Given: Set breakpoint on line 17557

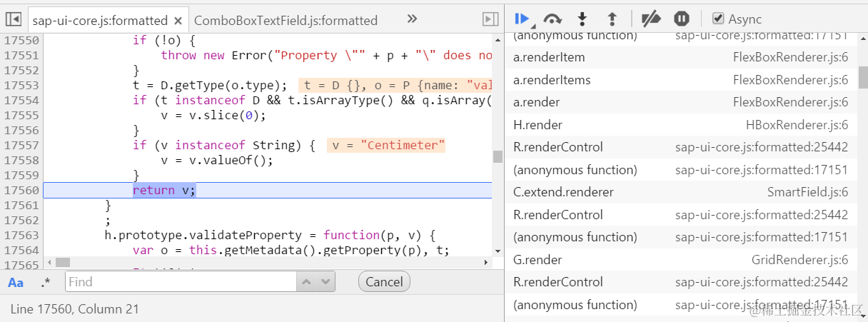Looking at the screenshot, I should coord(21,145).
